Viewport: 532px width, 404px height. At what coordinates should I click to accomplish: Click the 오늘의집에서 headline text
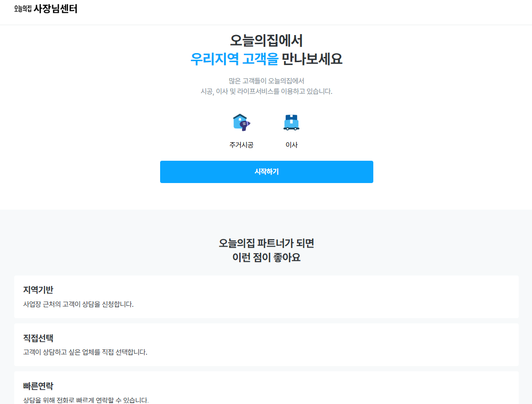[266, 41]
